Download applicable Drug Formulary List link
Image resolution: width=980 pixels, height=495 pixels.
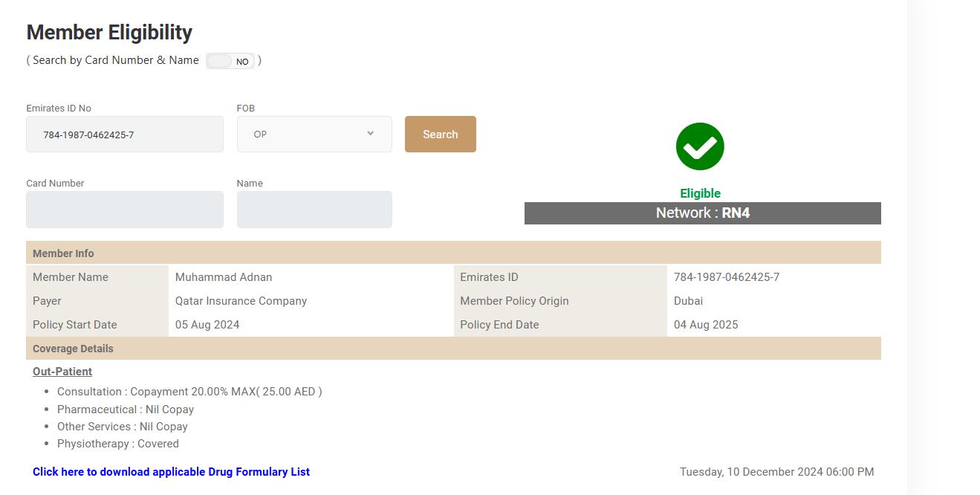pos(171,472)
